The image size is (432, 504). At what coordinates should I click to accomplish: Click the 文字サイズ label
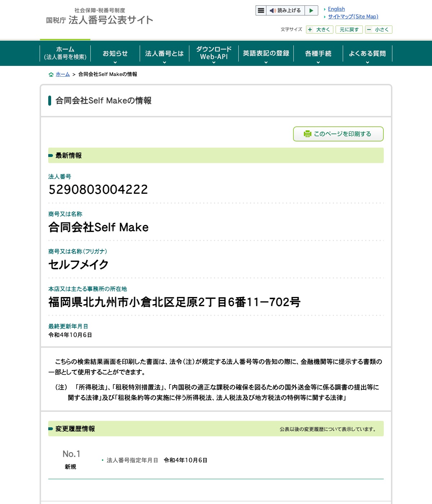pyautogui.click(x=291, y=30)
